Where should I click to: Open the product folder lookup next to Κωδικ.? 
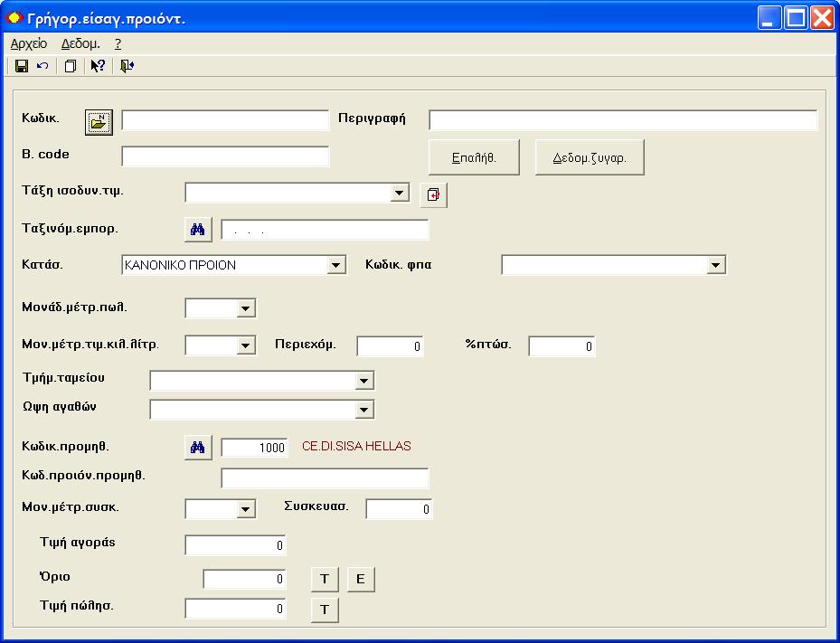coord(99,122)
